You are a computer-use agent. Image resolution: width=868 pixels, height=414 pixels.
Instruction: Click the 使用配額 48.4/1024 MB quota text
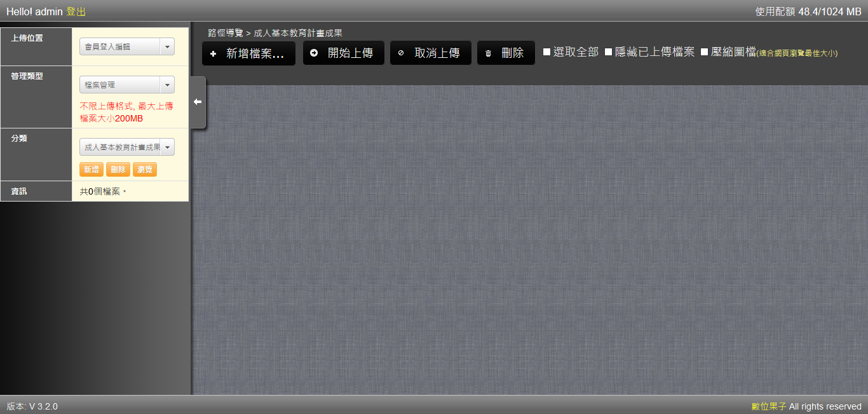click(808, 12)
